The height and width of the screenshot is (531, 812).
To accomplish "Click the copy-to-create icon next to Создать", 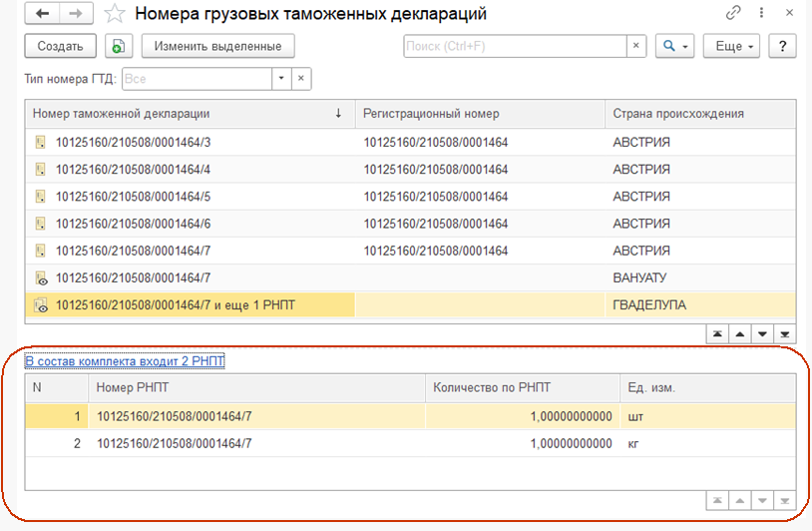I will click(x=119, y=46).
